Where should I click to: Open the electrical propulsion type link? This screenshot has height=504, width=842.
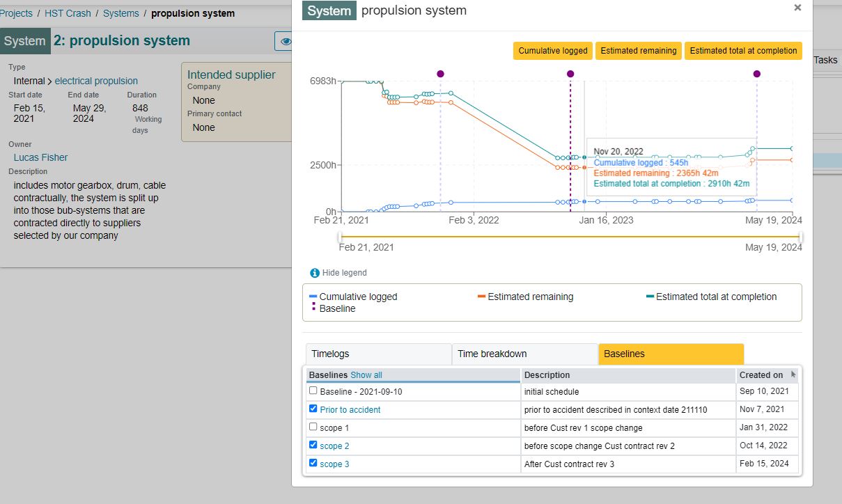[96, 81]
